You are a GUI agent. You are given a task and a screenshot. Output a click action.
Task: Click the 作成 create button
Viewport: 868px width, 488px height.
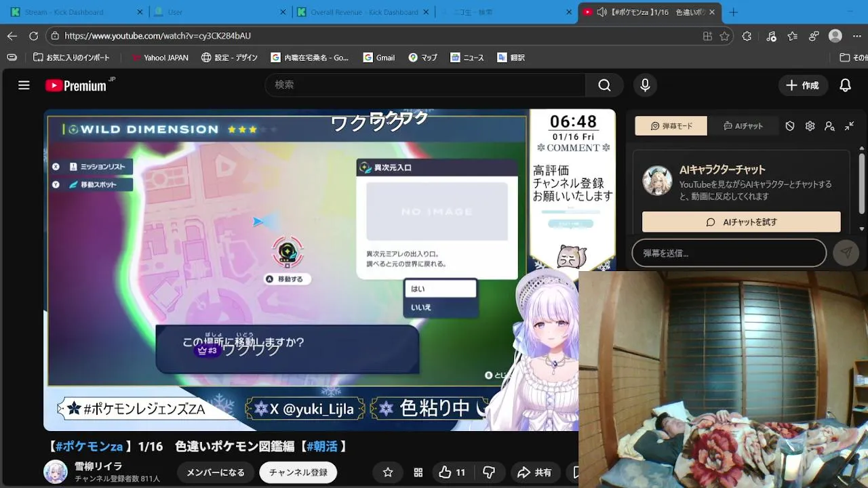(x=802, y=85)
